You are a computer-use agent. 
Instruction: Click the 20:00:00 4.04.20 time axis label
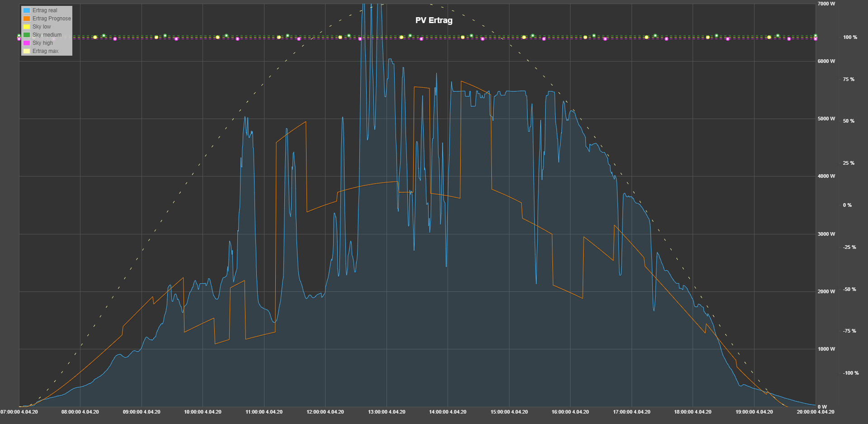816,412
